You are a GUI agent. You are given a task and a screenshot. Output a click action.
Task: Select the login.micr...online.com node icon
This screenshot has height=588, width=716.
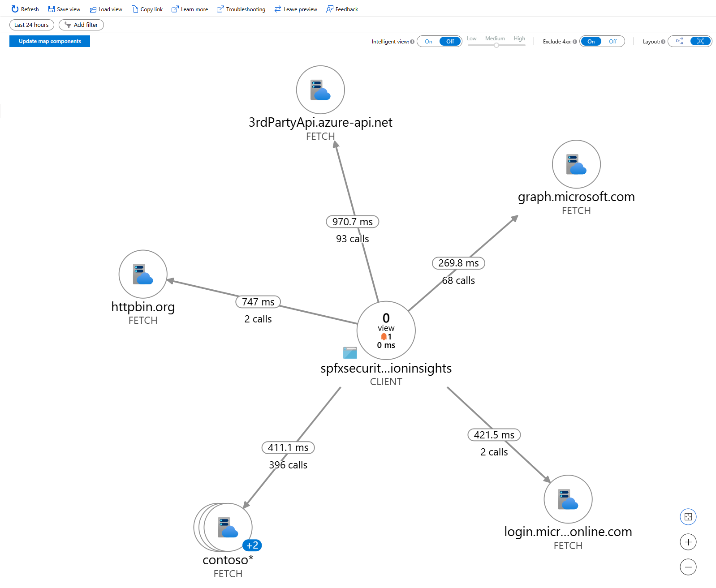click(x=568, y=499)
